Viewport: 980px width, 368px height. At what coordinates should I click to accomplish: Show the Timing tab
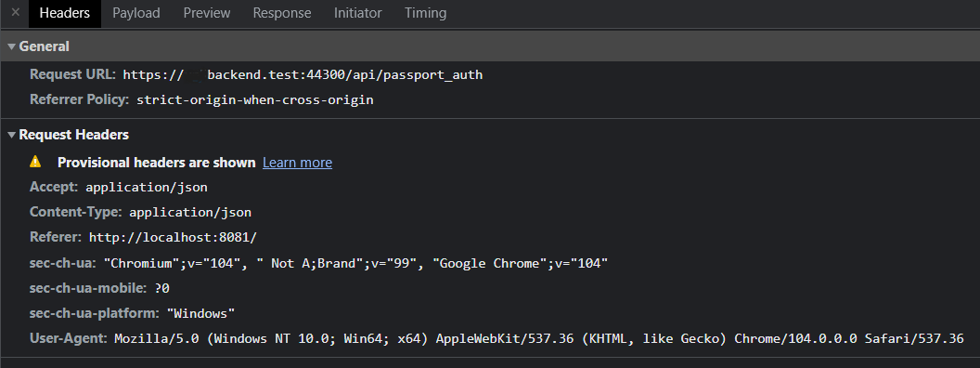coord(426,13)
